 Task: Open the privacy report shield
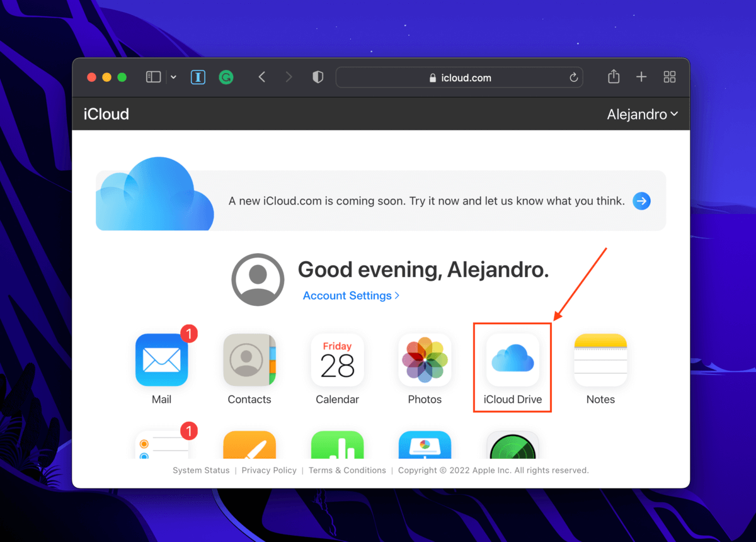[x=318, y=77]
